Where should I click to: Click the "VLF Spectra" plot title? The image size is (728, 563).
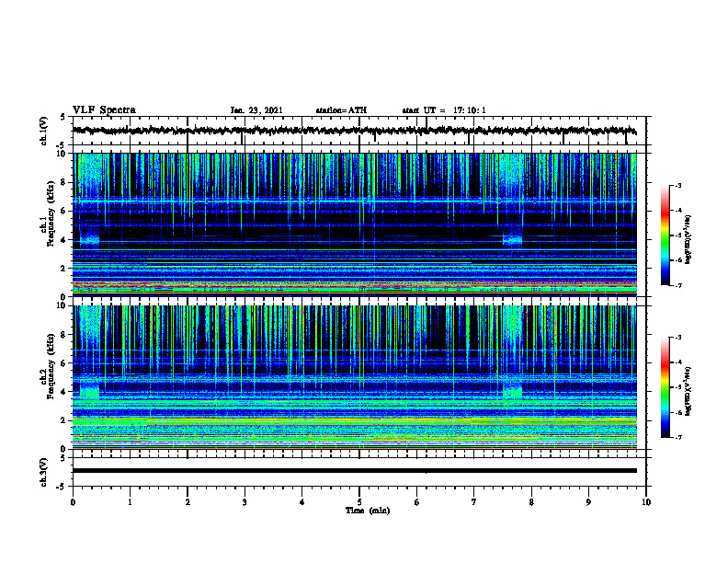[104, 110]
